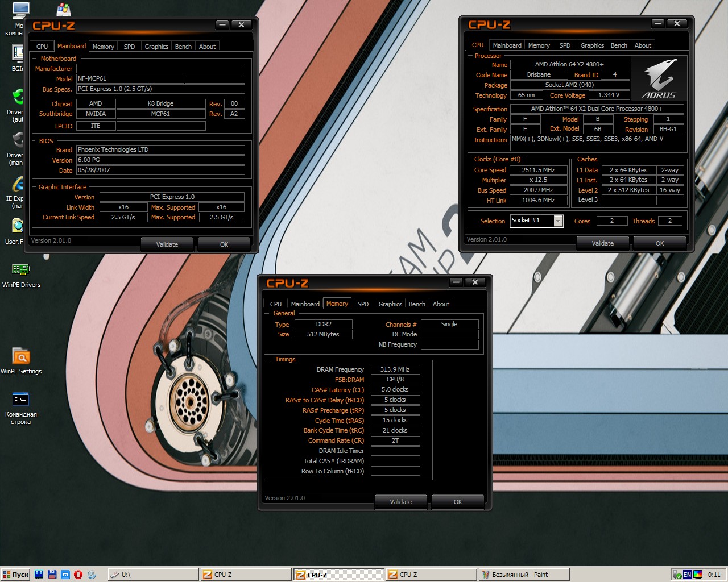This screenshot has height=582, width=728.
Task: Open Memory tab in Mainboard window
Action: [x=103, y=47]
